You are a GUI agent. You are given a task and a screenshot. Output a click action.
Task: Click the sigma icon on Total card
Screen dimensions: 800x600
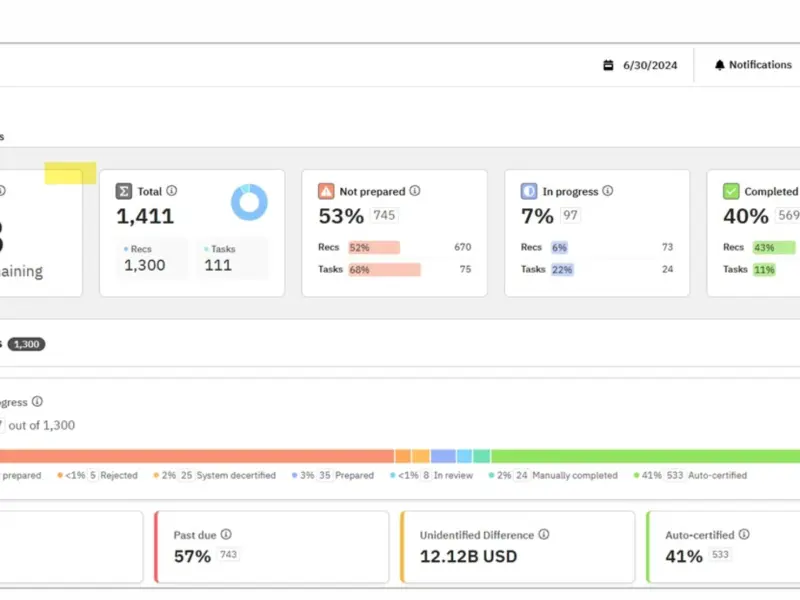[x=123, y=191]
